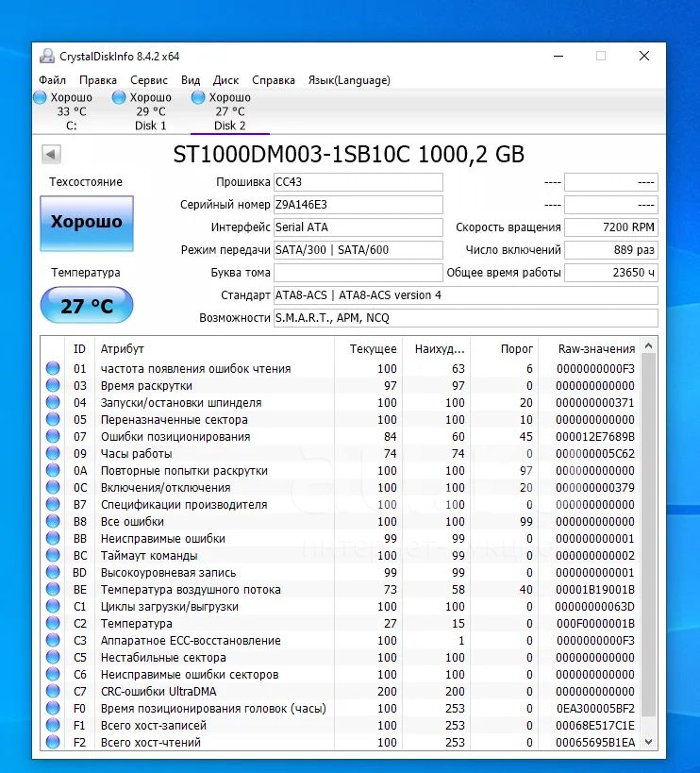Click raw value 000012E7689B
The height and width of the screenshot is (773, 700).
(595, 436)
